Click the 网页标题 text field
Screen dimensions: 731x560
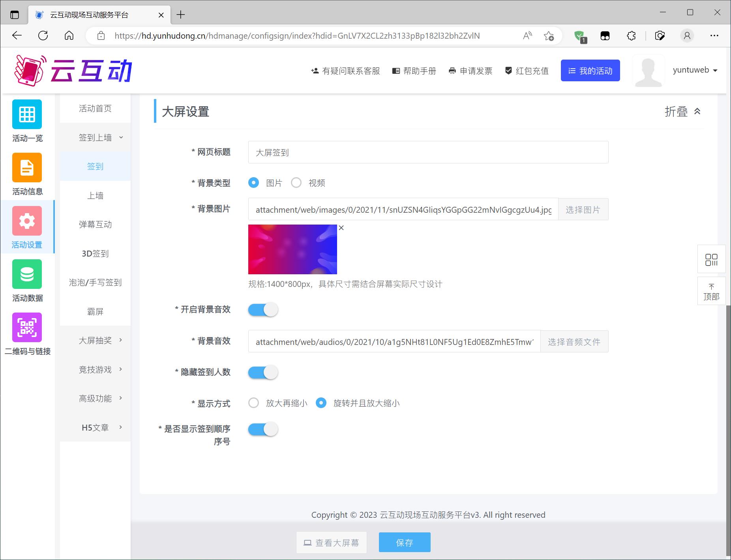(x=428, y=152)
